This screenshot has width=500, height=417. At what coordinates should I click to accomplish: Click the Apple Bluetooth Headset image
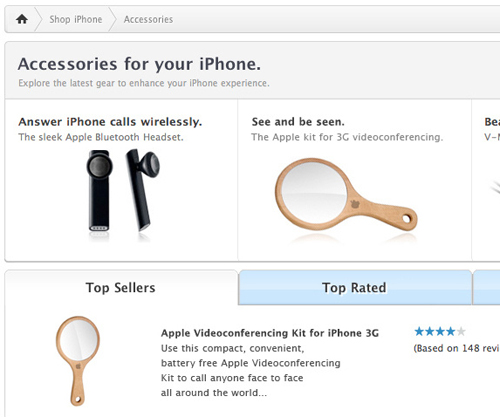[x=123, y=194]
